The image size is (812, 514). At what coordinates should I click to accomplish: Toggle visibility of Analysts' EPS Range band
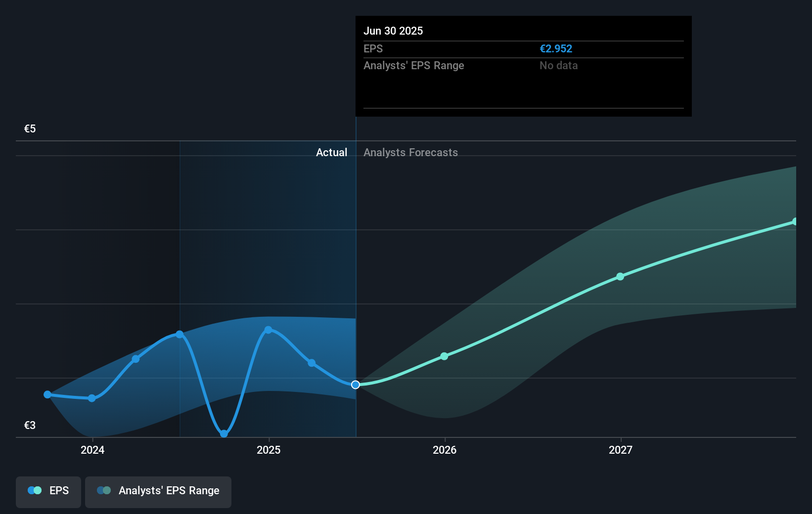[158, 491]
